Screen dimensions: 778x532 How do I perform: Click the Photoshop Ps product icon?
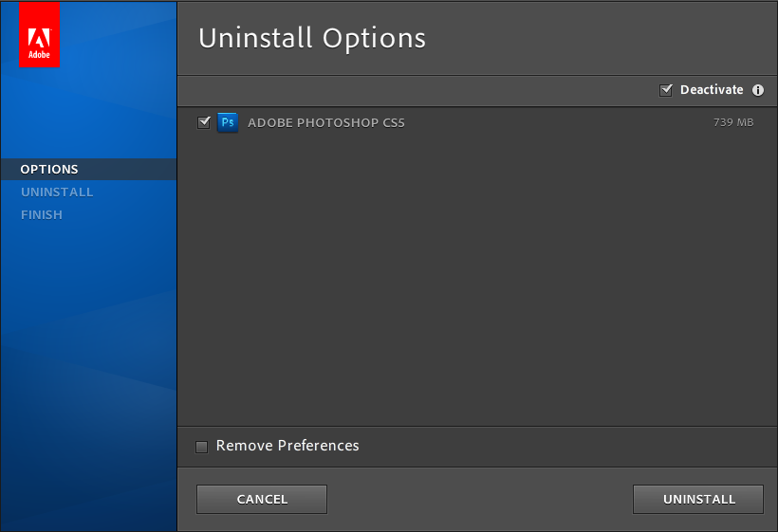click(x=228, y=122)
